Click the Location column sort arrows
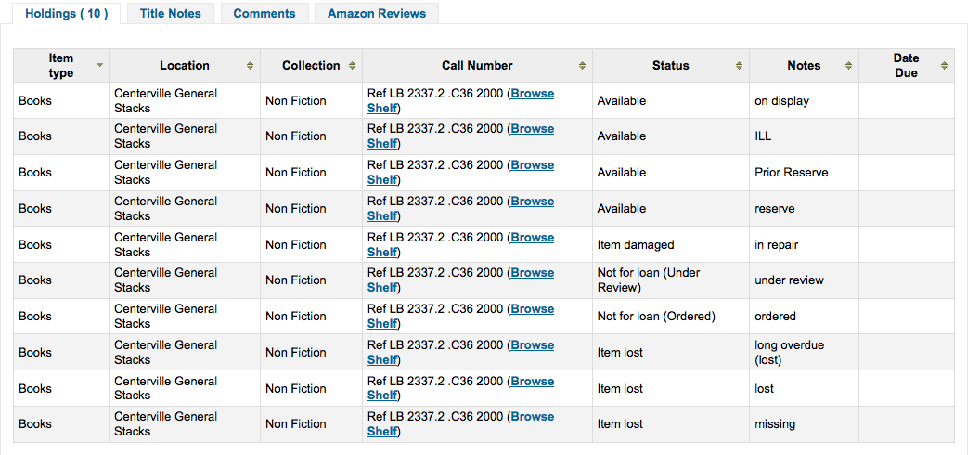 coord(250,66)
